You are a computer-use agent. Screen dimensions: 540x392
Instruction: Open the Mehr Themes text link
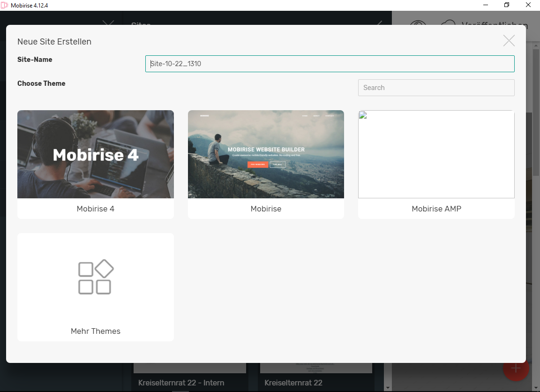[96, 331]
